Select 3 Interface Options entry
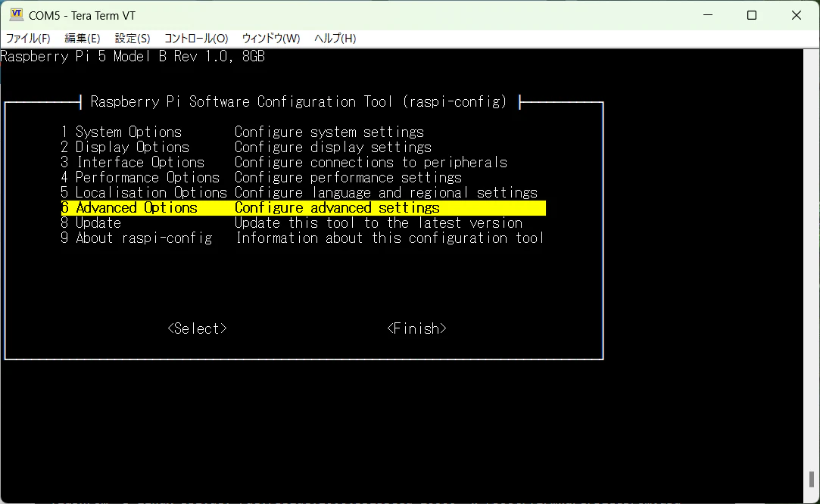820x504 pixels. 133,162
